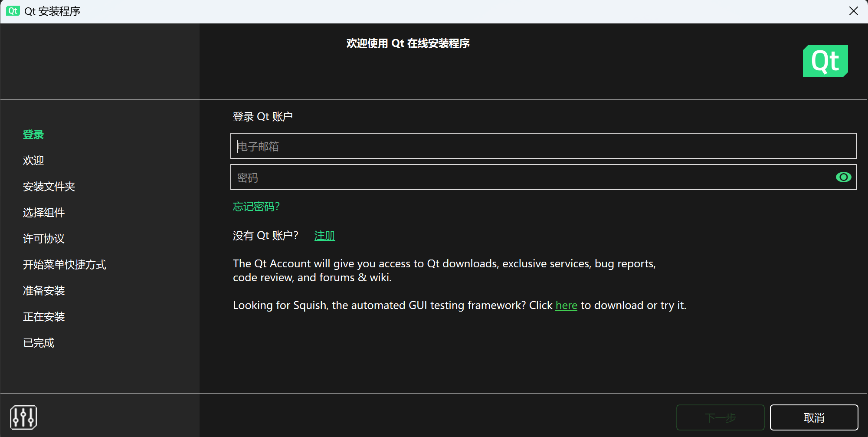Select the 准备安装 step

pos(43,290)
